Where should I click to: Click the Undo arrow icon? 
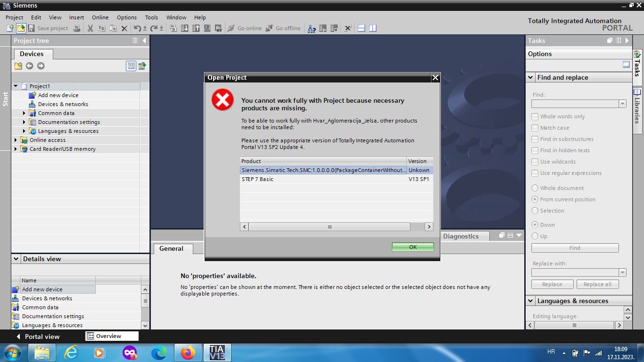[x=137, y=28]
